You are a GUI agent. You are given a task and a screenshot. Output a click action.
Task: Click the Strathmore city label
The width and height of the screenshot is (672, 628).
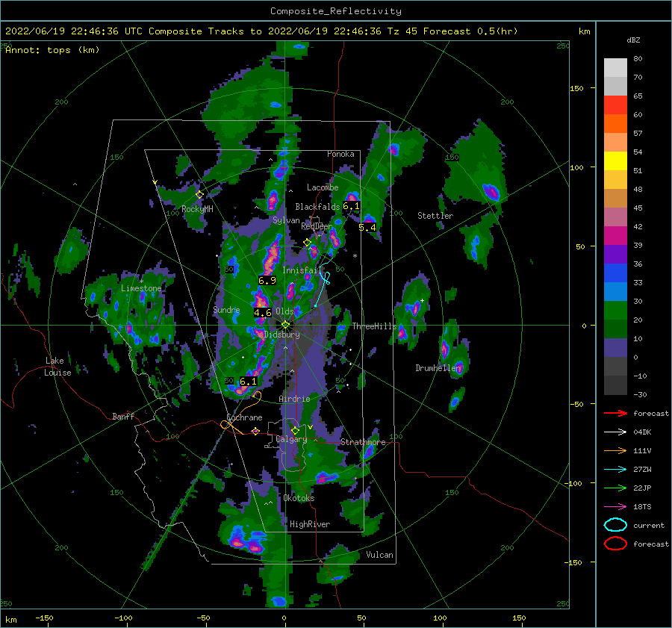(363, 442)
